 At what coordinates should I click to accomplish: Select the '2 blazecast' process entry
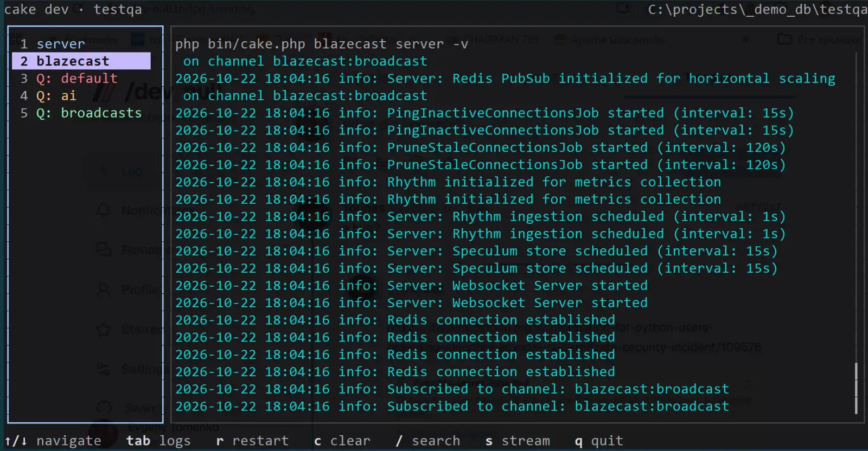coord(81,61)
